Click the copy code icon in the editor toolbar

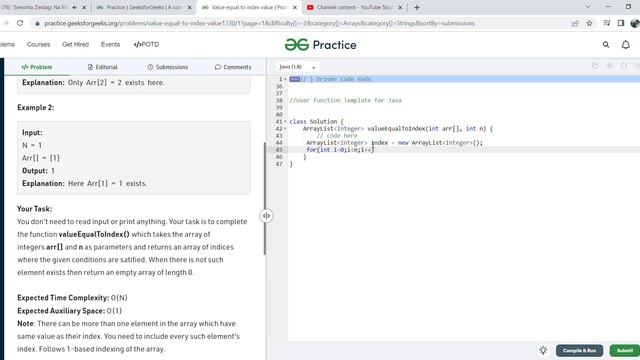click(x=595, y=66)
